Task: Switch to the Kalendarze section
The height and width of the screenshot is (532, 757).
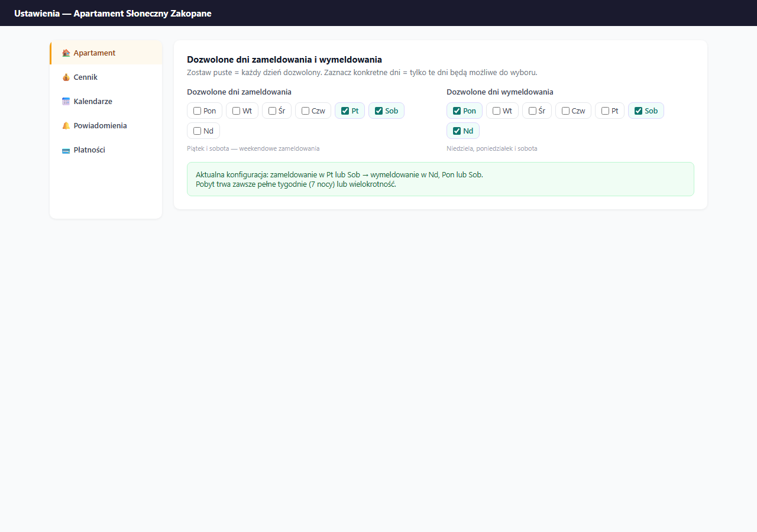Action: [106, 101]
